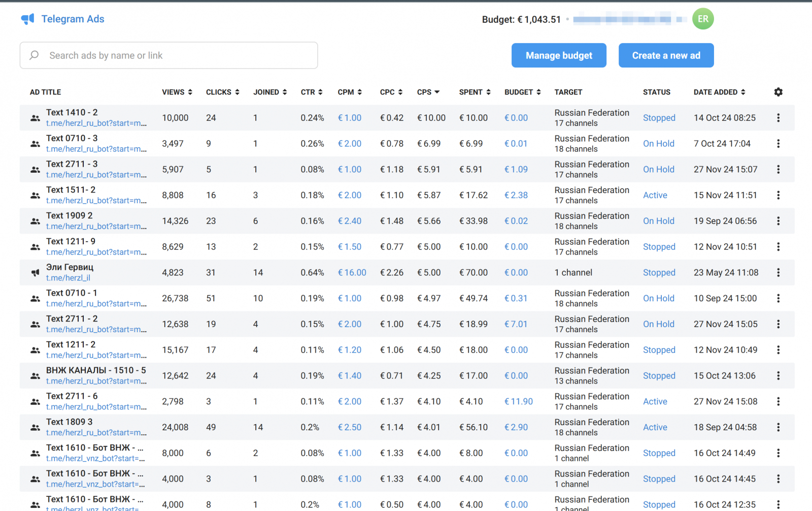
Task: Open three-dot menu for Text 1809 3
Action: coord(778,427)
